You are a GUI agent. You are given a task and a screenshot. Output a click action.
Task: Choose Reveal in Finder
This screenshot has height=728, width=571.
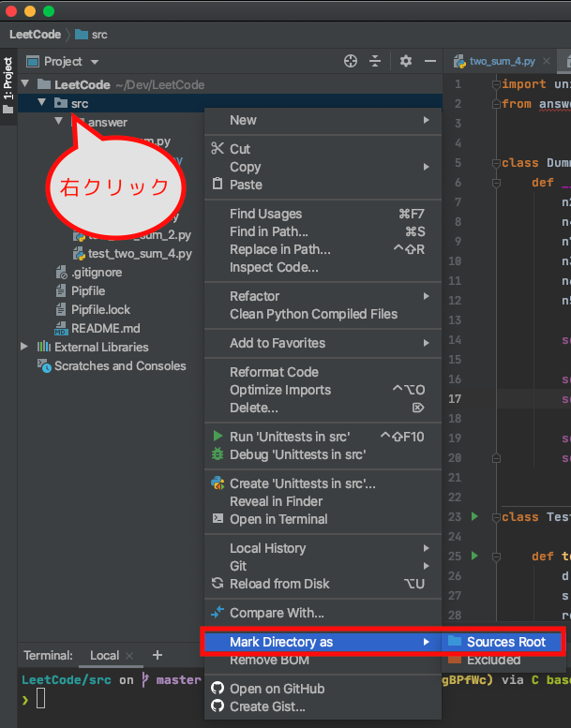click(323, 501)
